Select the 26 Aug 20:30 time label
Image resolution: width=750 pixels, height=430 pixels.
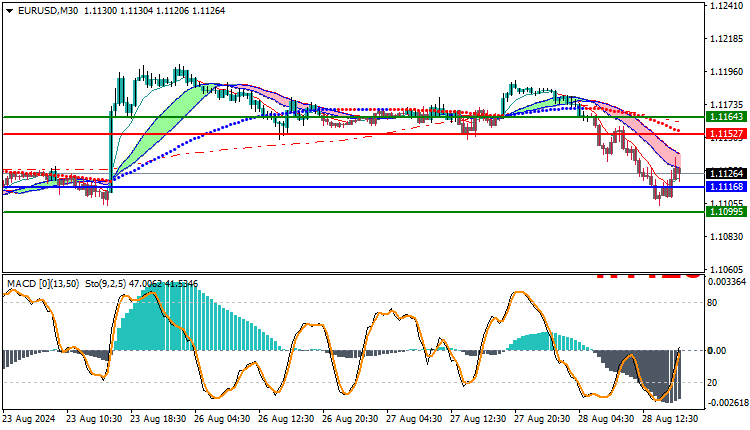click(350, 419)
